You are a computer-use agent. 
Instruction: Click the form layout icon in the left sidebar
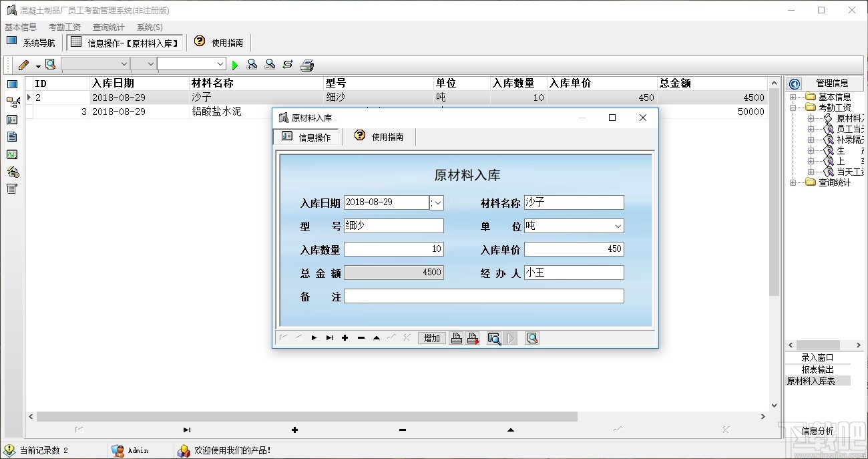point(12,120)
